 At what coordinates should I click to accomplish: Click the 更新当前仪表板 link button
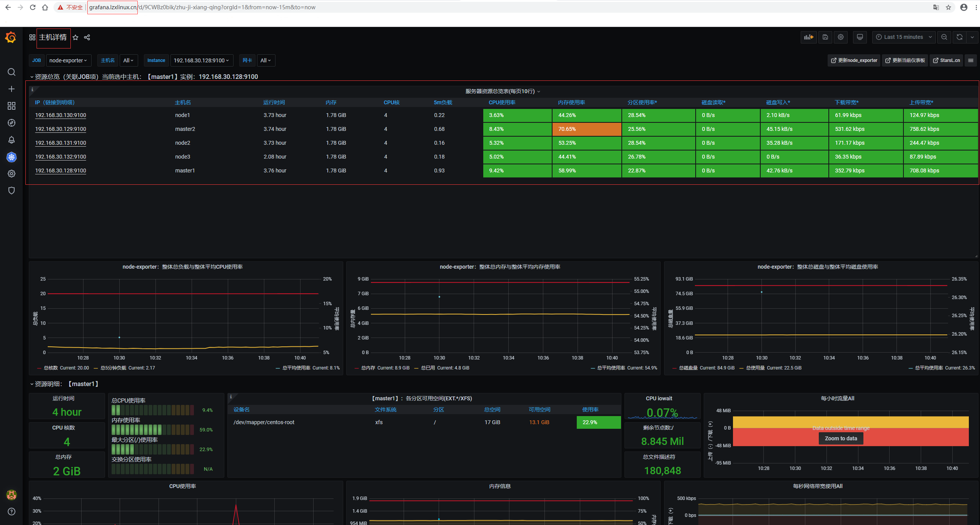coord(905,60)
